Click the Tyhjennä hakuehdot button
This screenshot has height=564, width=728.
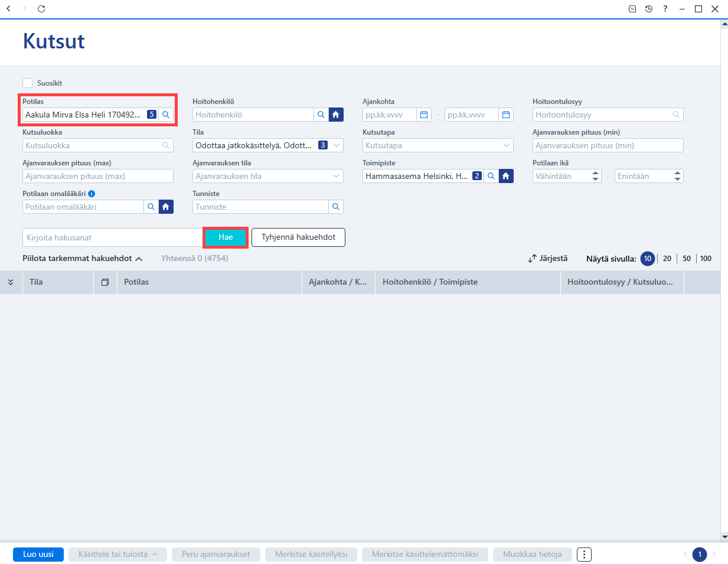point(299,237)
